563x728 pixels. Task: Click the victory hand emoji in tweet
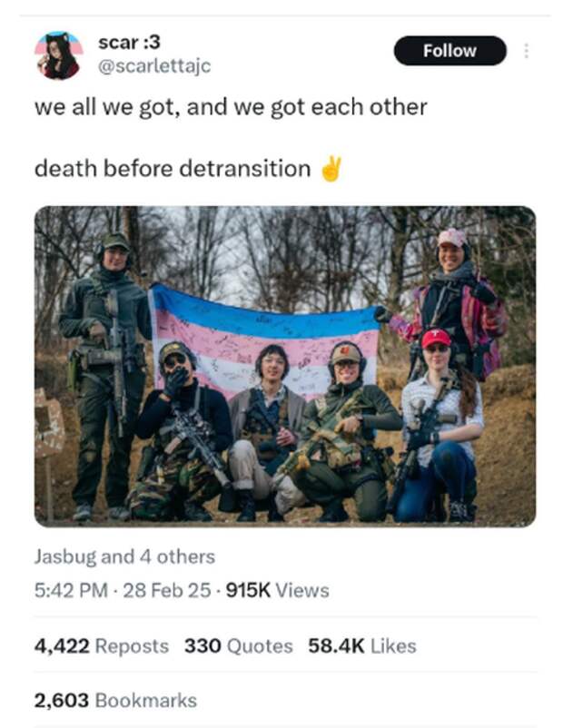[331, 169]
